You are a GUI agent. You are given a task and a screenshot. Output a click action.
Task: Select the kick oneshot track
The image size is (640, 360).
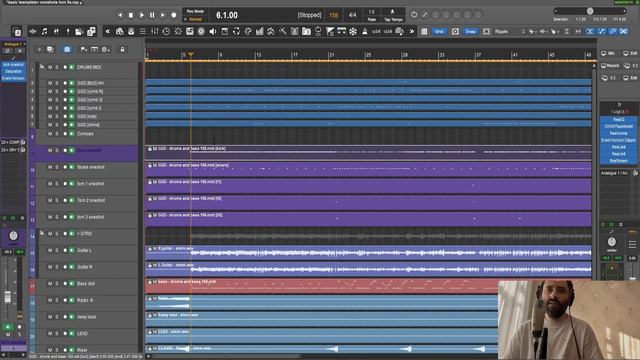89,151
